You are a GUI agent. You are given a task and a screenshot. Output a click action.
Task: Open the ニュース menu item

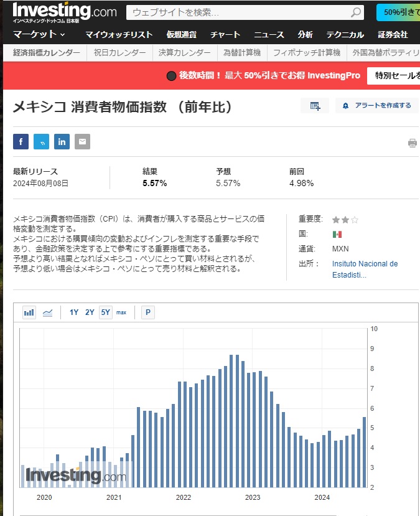[x=269, y=35]
